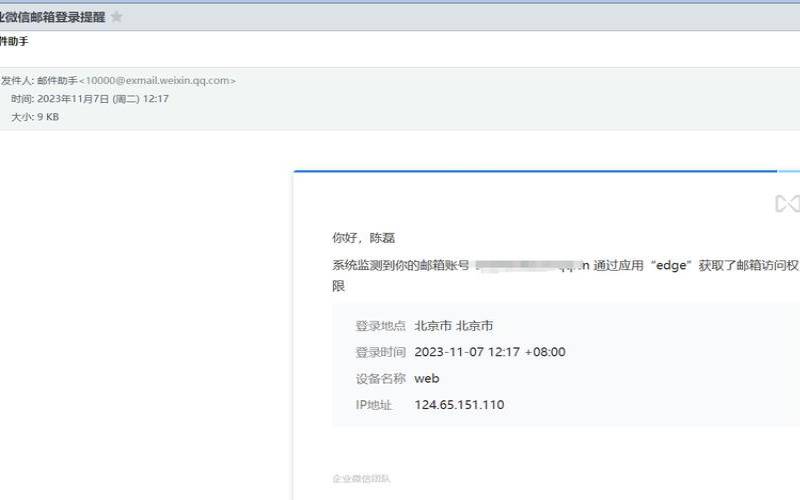Click the device name value web

[427, 379]
